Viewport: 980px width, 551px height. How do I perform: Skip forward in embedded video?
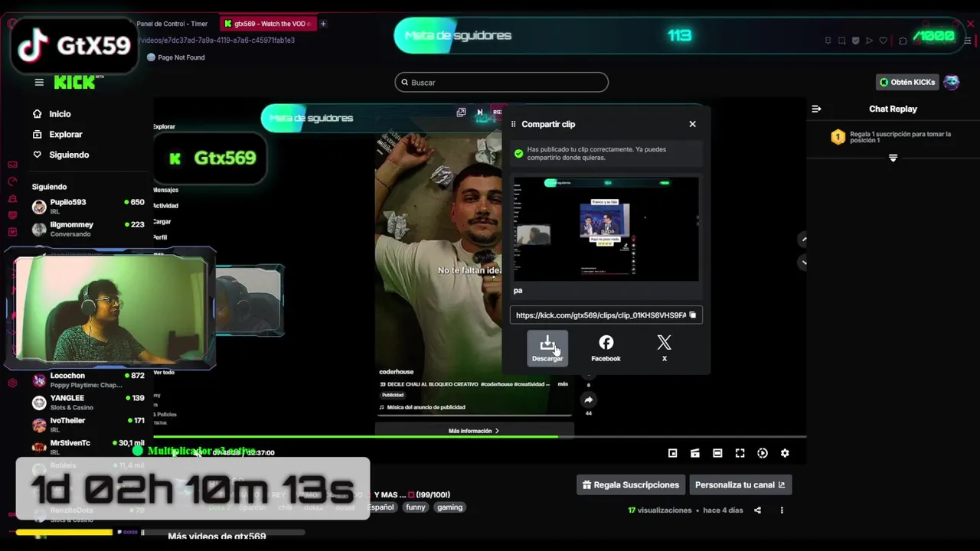click(x=480, y=112)
